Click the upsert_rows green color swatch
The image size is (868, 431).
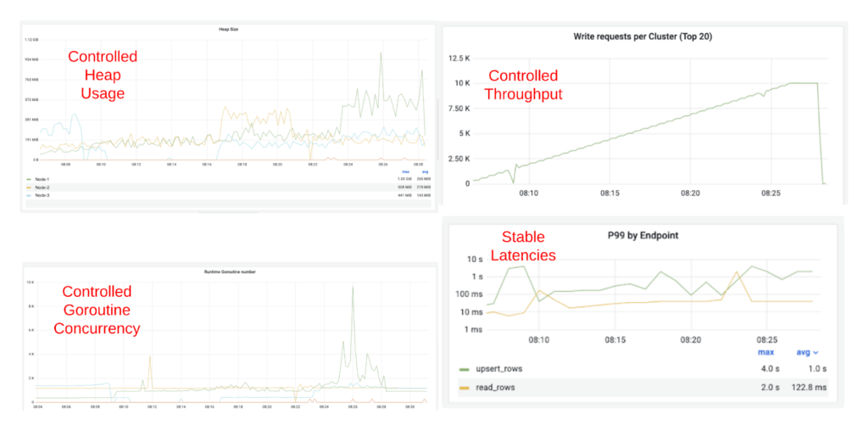[x=464, y=369]
